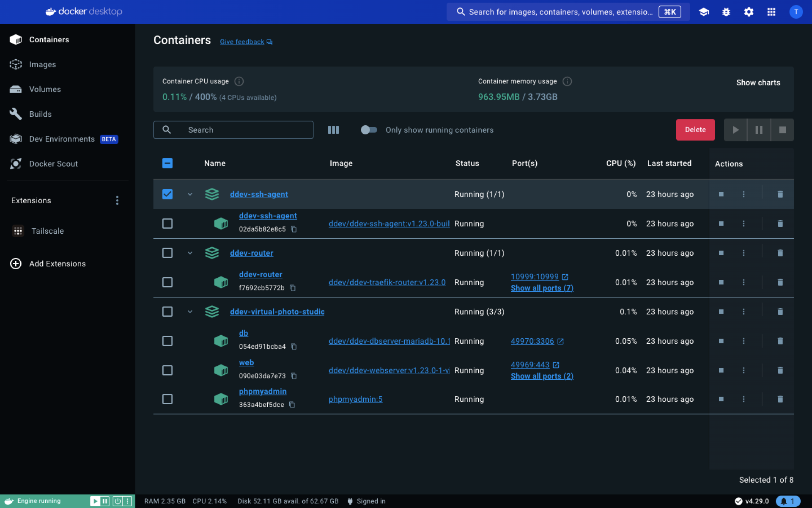The image size is (812, 508).
Task: Show info about Container memory usage
Action: pos(567,81)
